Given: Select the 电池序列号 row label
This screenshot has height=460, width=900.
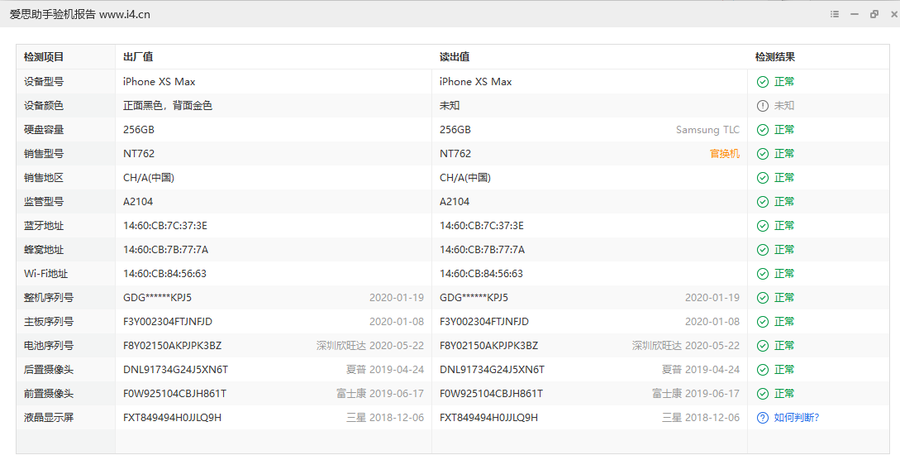Looking at the screenshot, I should coord(49,346).
